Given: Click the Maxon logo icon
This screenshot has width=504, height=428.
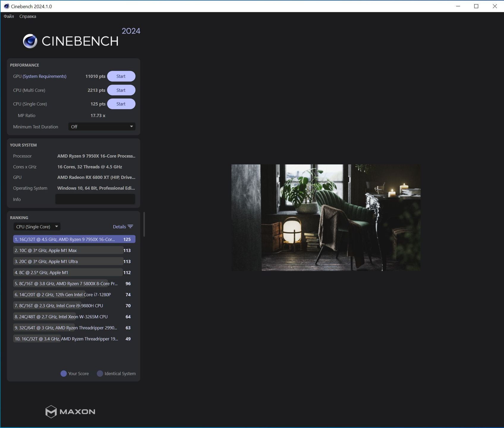Looking at the screenshot, I should click(51, 412).
